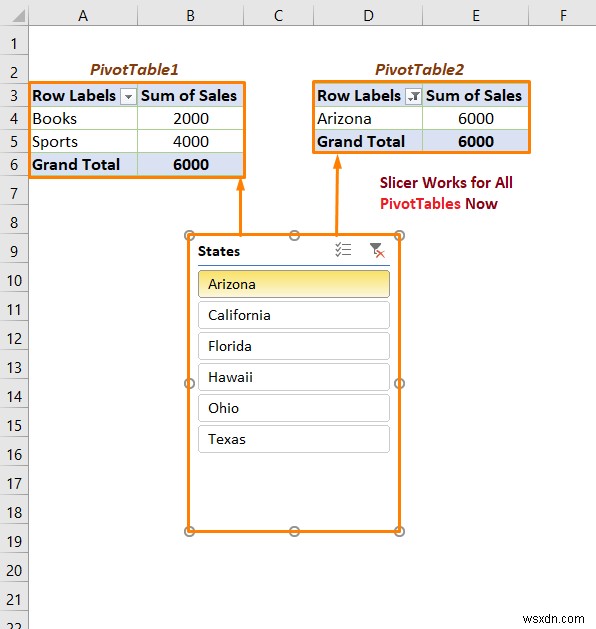
Task: Select Arizona in the States slicer
Action: [294, 284]
